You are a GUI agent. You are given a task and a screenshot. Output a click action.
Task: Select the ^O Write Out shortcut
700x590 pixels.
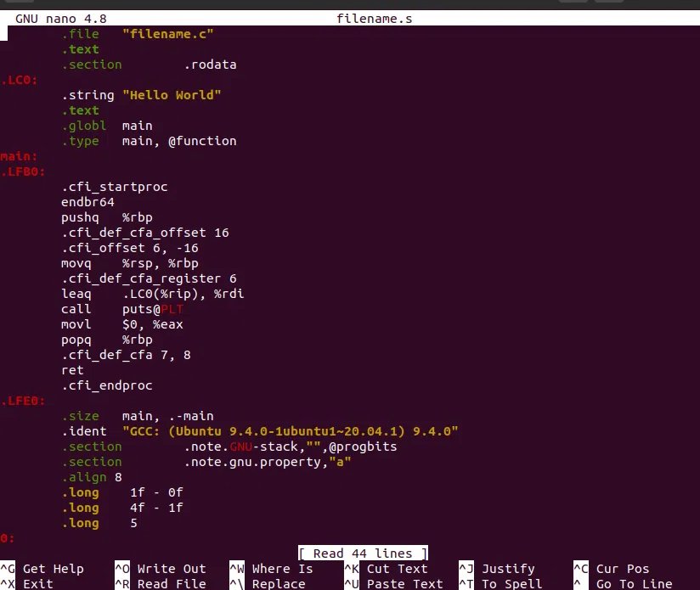pos(161,569)
